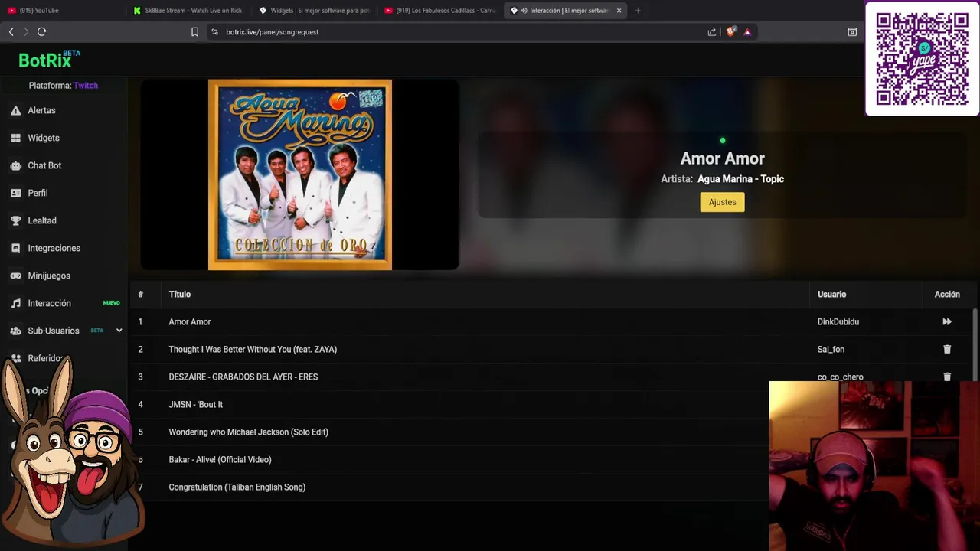Click the Interacción music note icon
This screenshot has width=980, height=551.
15,303
